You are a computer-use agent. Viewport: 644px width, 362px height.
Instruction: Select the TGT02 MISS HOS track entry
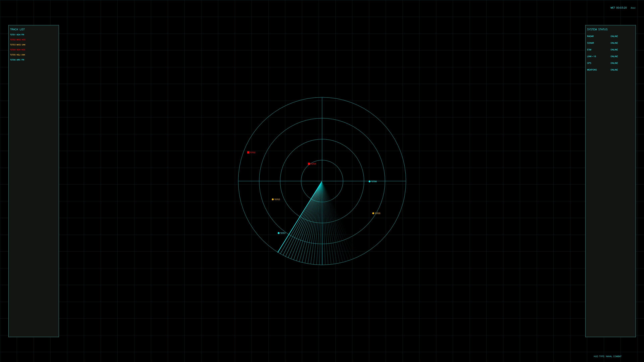(17, 40)
